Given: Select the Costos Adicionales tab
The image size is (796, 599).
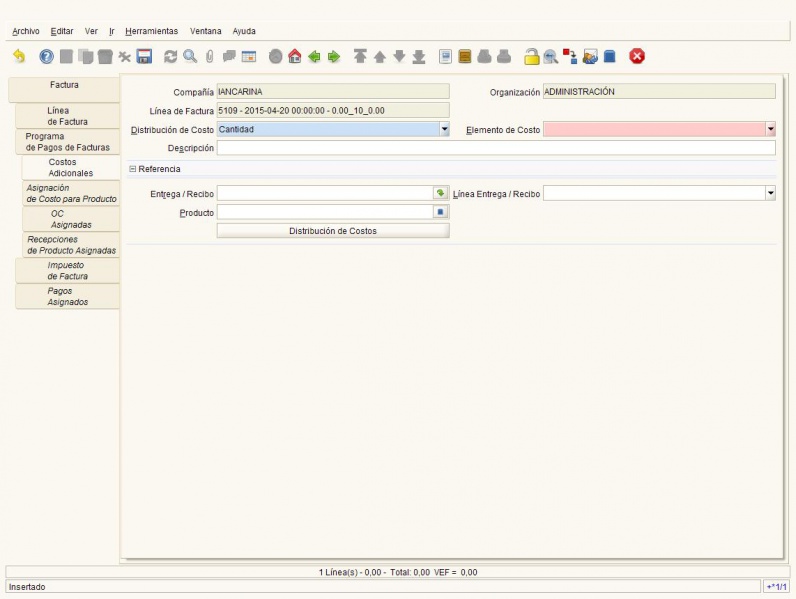Looking at the screenshot, I should [x=71, y=168].
